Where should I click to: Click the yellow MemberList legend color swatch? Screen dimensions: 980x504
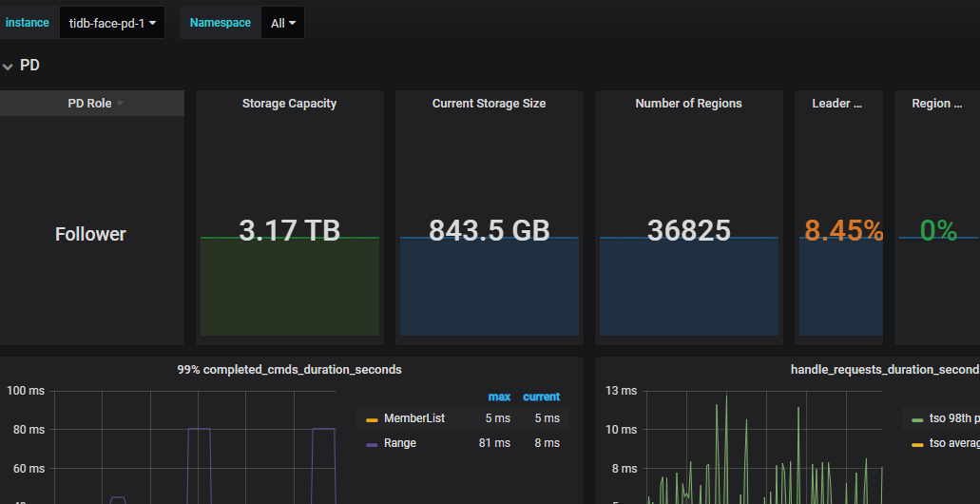pos(372,419)
